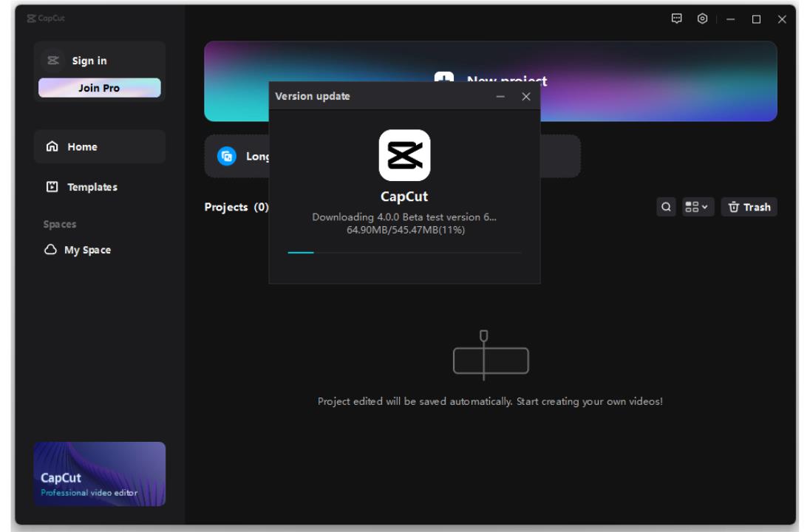Click 'Project edited will be saved automatically' text
The width and height of the screenshot is (810, 532).
pos(490,401)
